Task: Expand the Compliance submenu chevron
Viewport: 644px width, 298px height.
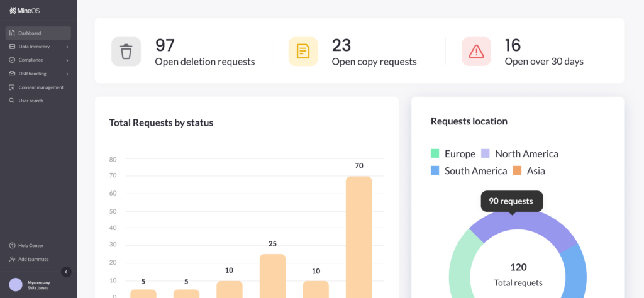Action: click(x=67, y=60)
